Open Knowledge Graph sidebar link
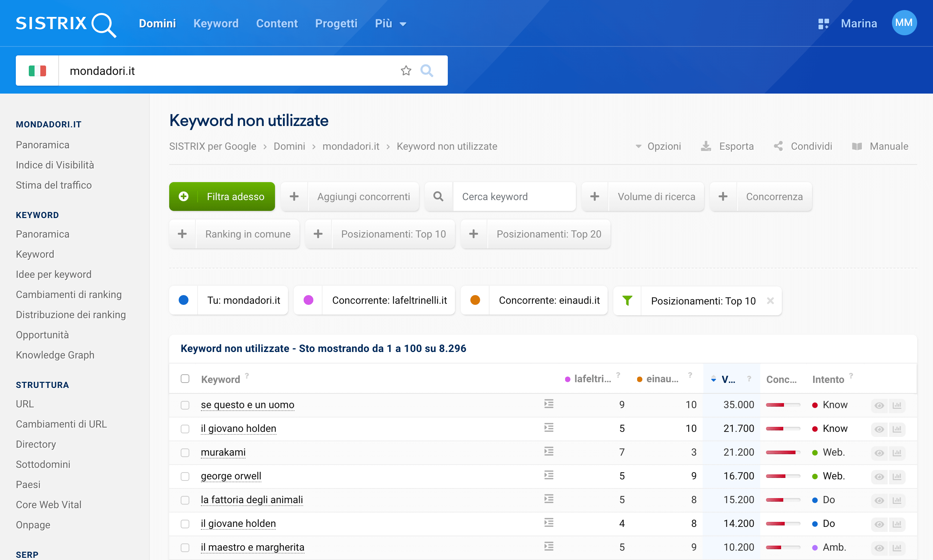The height and width of the screenshot is (560, 933). point(55,355)
